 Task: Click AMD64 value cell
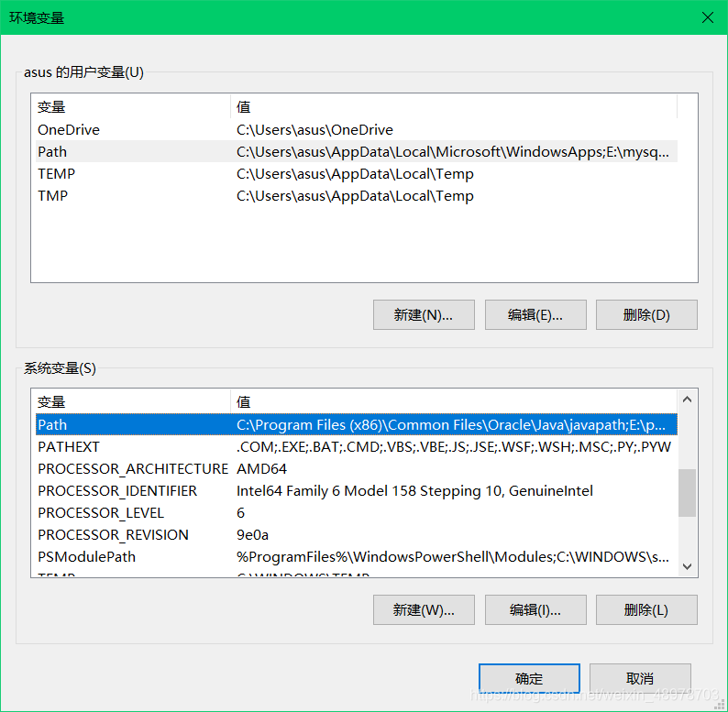click(261, 469)
